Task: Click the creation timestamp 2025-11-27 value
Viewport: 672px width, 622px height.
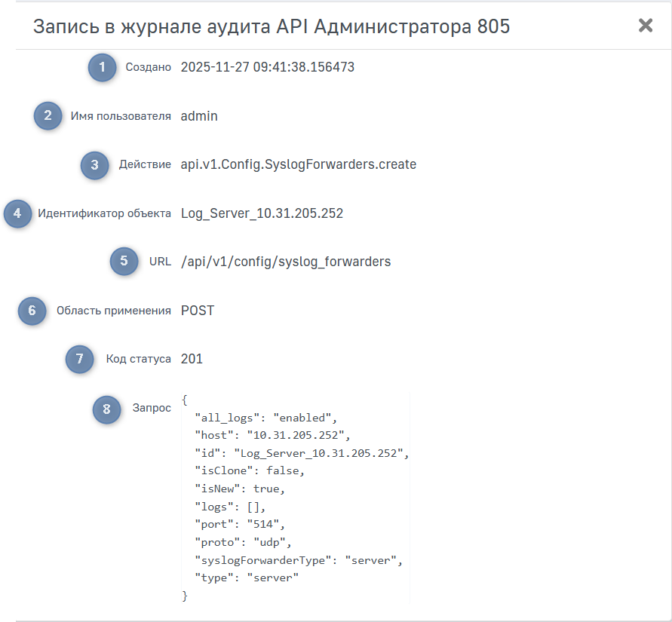Action: [x=267, y=67]
